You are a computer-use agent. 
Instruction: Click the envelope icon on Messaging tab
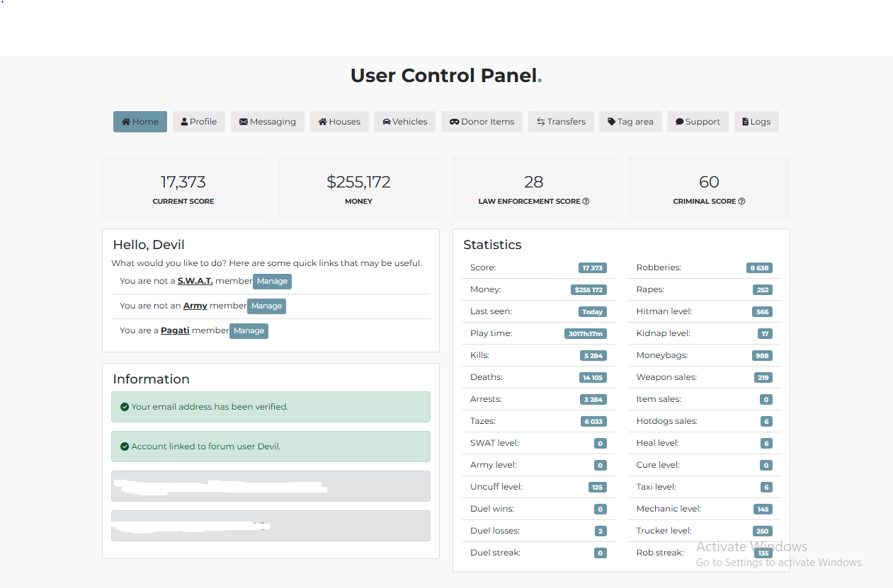click(x=244, y=122)
